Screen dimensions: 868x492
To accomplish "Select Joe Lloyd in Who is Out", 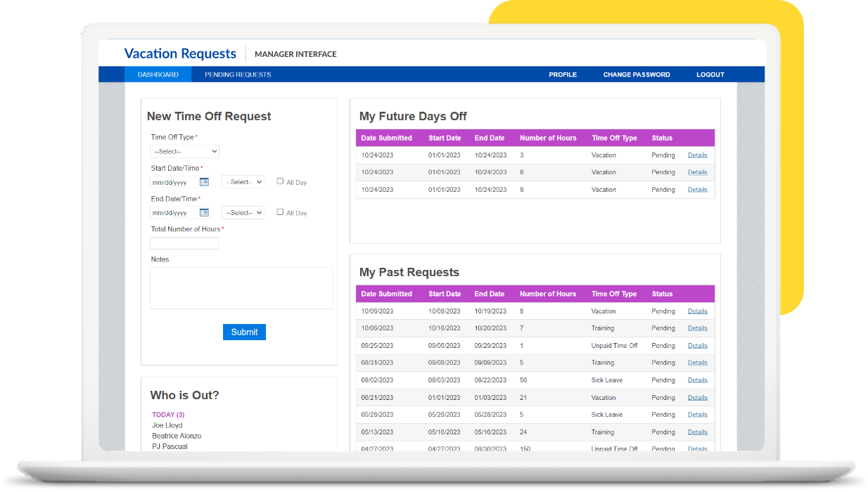I will point(167,425).
